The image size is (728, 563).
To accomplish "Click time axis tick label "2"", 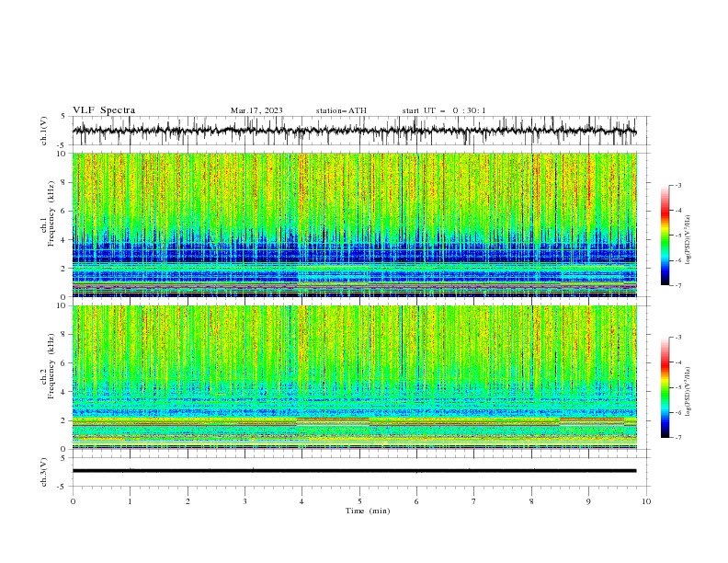I will point(188,501).
